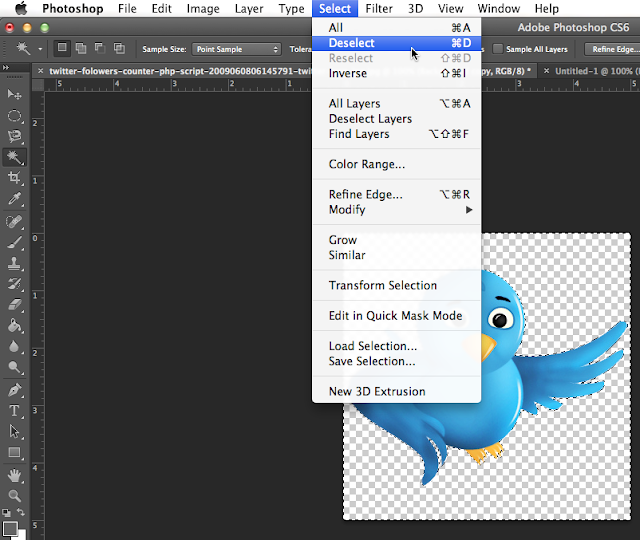This screenshot has width=640, height=540.
Task: Choose Edit in Quick Mask Mode
Action: coord(397,316)
